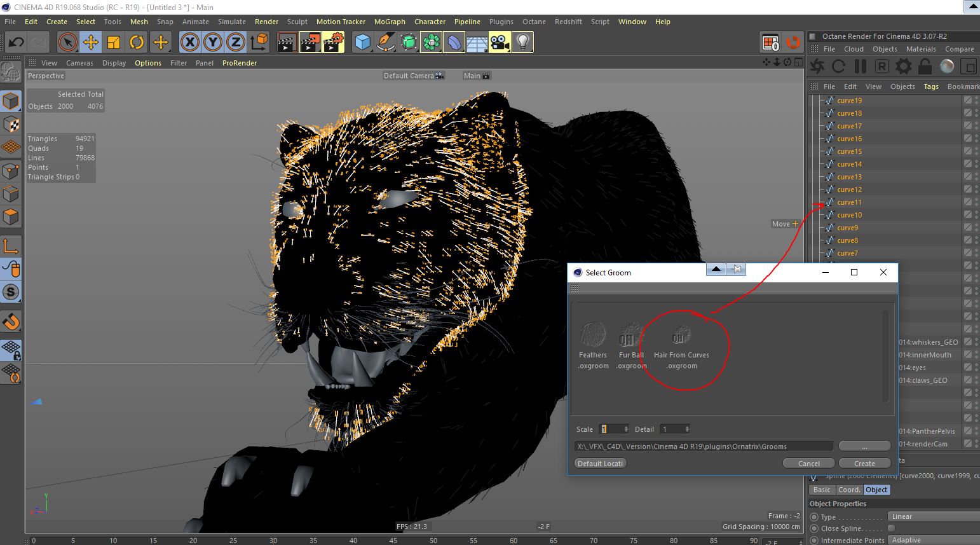Open the spline Type dropdown showing Linear
Viewport: 980px width, 545px height.
(933, 516)
